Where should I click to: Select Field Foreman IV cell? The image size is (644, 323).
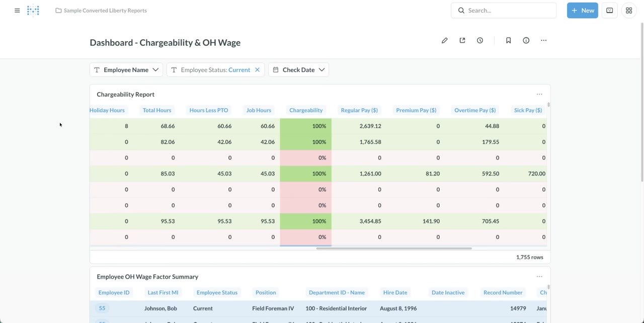click(x=273, y=308)
